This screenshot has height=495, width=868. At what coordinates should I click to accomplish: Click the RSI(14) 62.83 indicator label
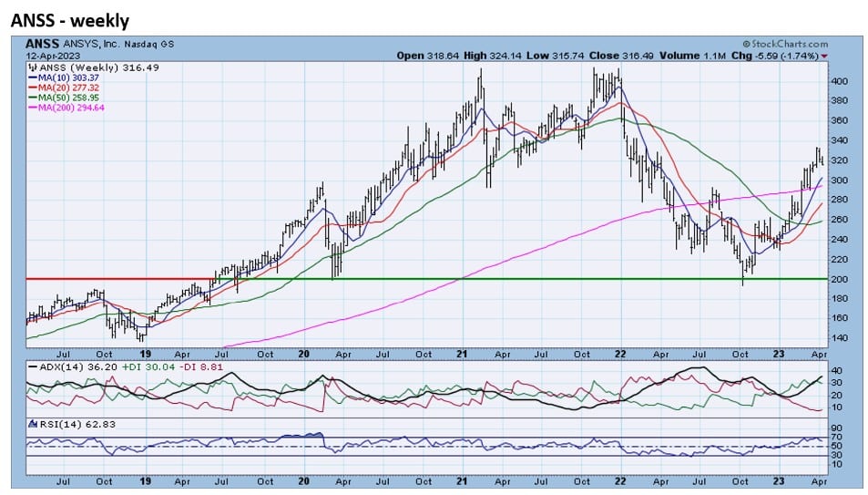pyautogui.click(x=77, y=425)
